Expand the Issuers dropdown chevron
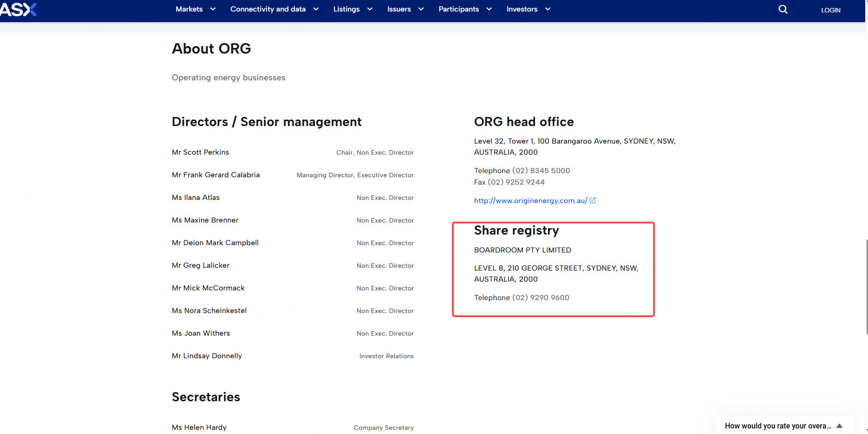The height and width of the screenshot is (434, 868). coord(421,9)
